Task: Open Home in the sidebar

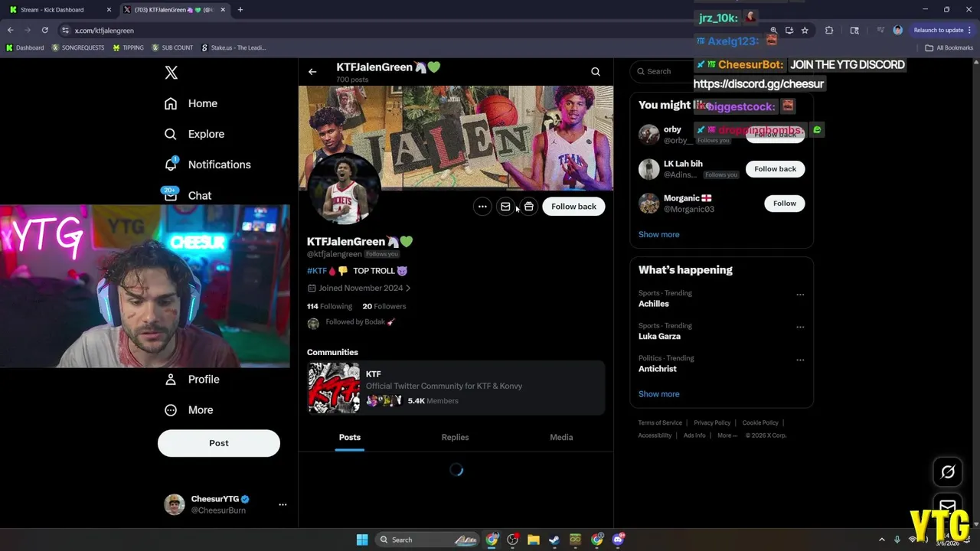Action: point(191,103)
